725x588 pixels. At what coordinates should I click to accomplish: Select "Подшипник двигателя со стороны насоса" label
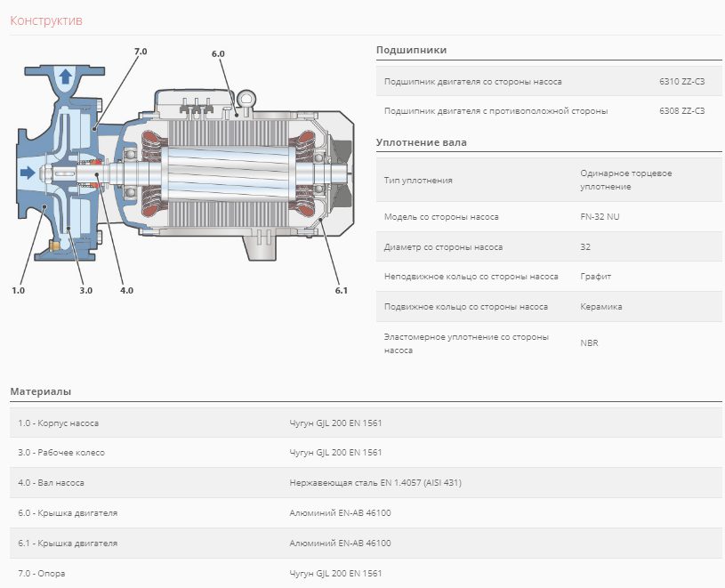click(x=473, y=81)
